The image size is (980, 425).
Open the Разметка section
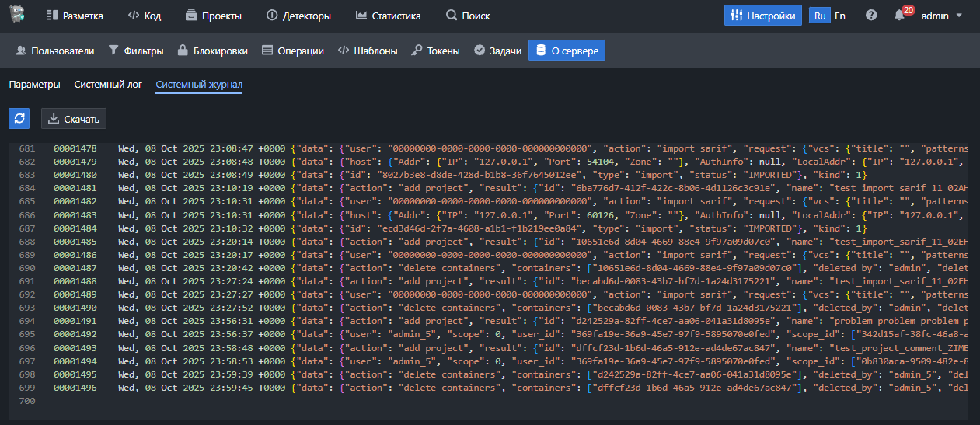[x=74, y=16]
